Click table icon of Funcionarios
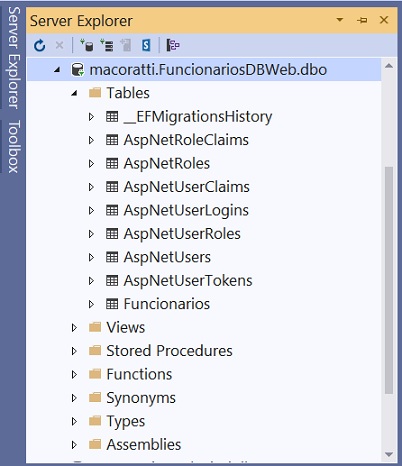This screenshot has width=402, height=466. (112, 304)
